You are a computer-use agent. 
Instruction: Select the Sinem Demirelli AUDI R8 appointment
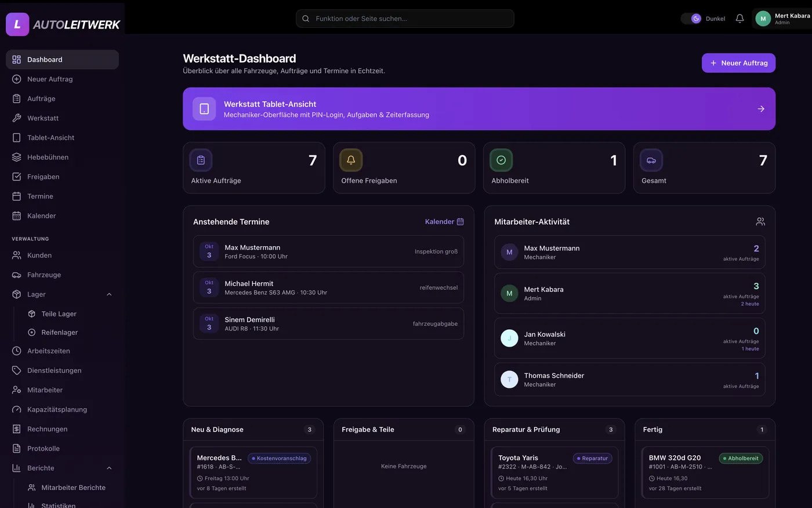(x=328, y=324)
